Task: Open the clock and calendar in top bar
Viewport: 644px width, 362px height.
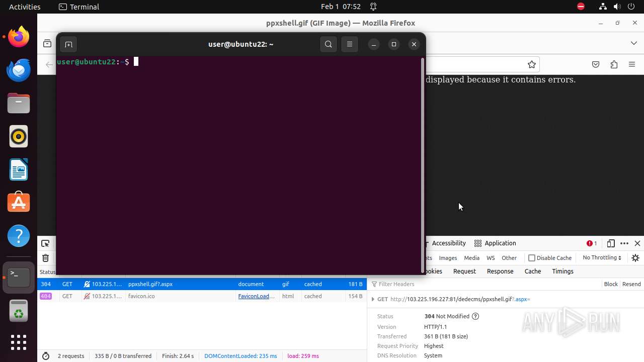Action: tap(341, 7)
